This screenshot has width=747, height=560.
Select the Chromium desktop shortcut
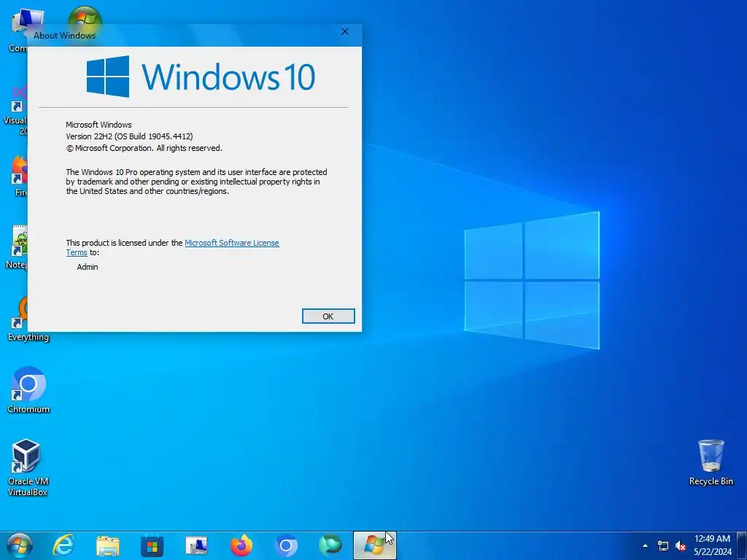pyautogui.click(x=28, y=390)
